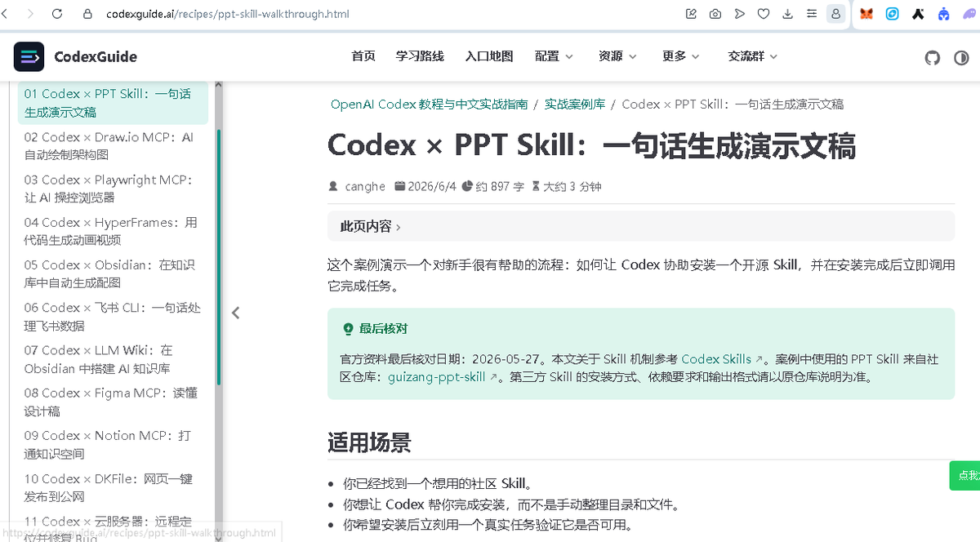The width and height of the screenshot is (980, 542).
Task: Open sidebar item 05 Codex × Obsidian
Action: click(x=113, y=273)
